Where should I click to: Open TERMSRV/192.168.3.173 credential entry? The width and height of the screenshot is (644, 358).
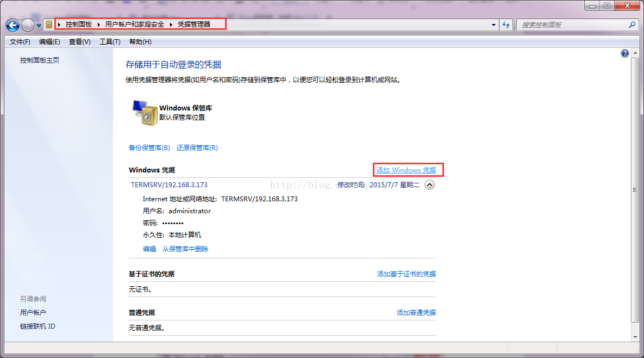point(169,184)
